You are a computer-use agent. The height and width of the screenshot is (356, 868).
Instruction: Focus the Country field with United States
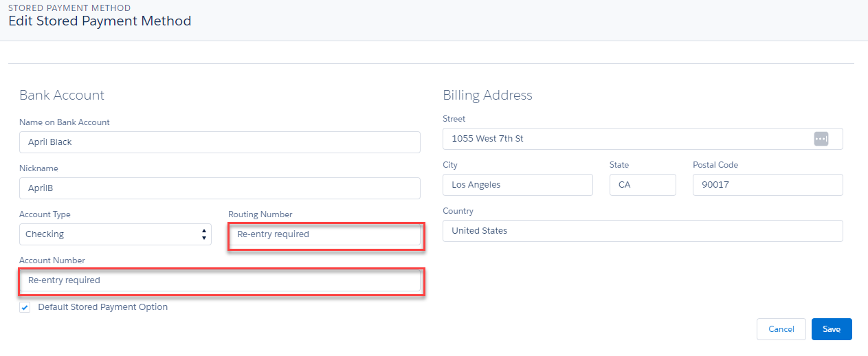coord(643,231)
